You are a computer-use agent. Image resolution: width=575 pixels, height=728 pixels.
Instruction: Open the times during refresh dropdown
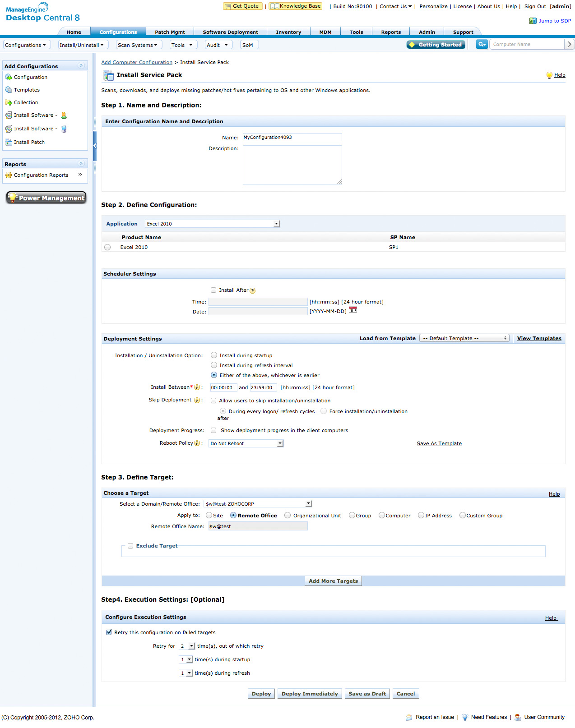pos(186,673)
